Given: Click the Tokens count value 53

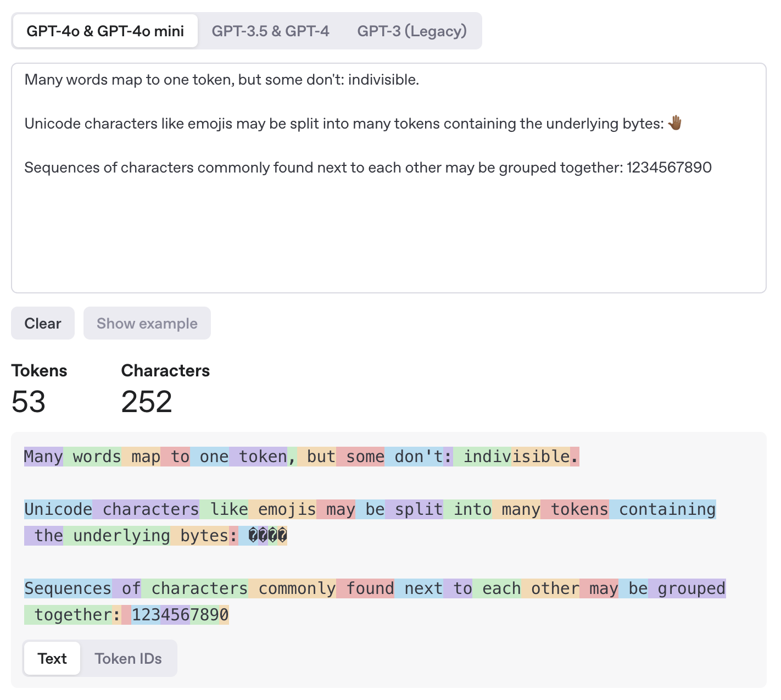Looking at the screenshot, I should coord(29,402).
